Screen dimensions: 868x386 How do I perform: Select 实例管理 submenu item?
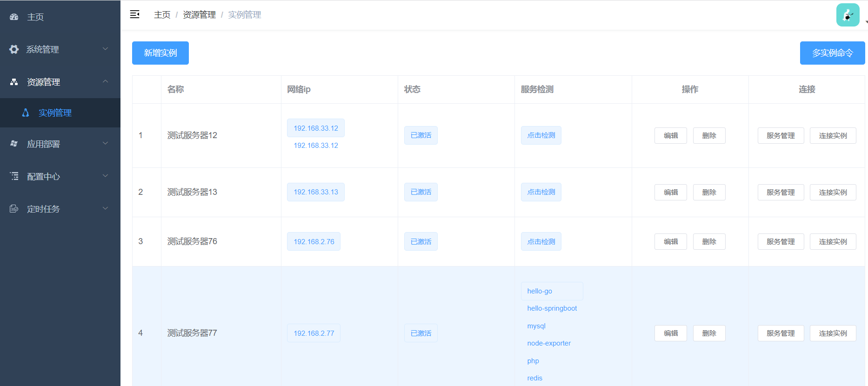60,113
